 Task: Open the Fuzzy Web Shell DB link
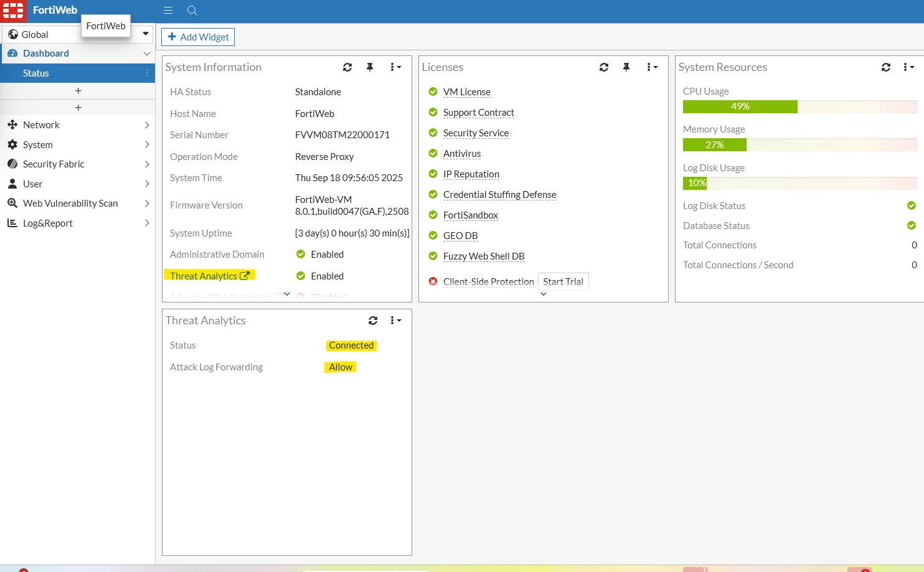484,256
